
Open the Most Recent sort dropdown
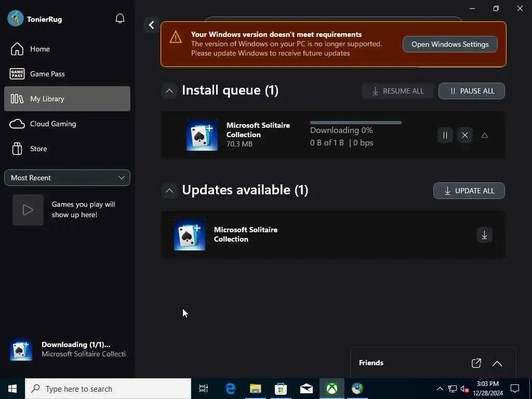[x=67, y=178]
